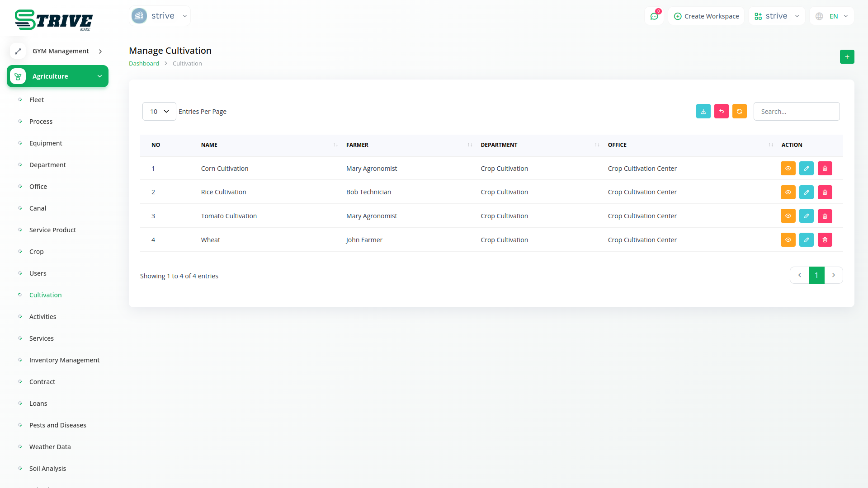Click the Create Workspace button
868x488 pixels.
click(706, 16)
